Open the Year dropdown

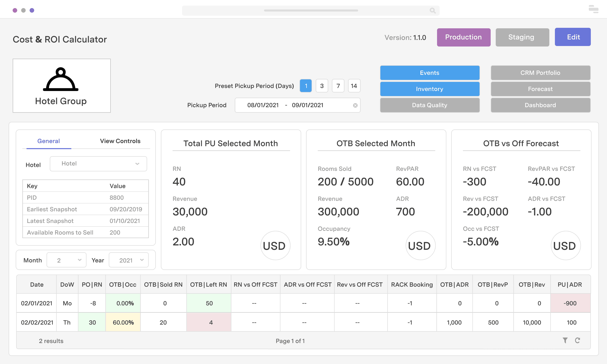coord(129,260)
